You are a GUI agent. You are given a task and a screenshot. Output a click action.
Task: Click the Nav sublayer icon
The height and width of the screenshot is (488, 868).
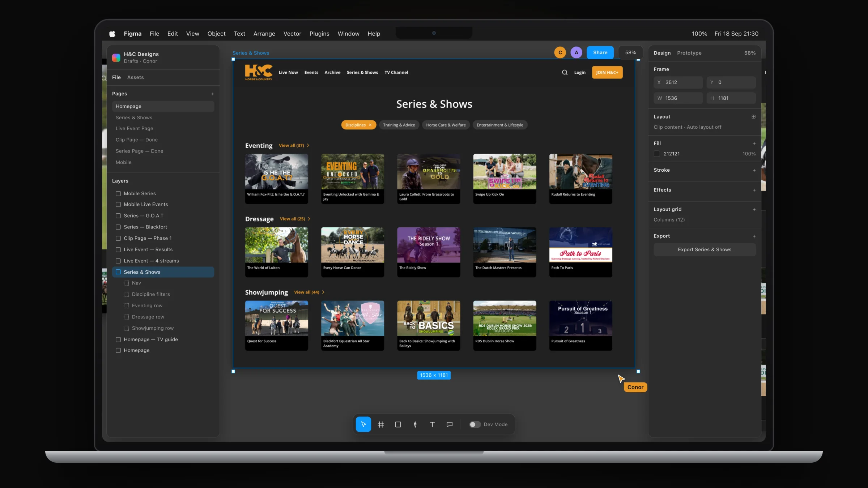click(x=126, y=283)
